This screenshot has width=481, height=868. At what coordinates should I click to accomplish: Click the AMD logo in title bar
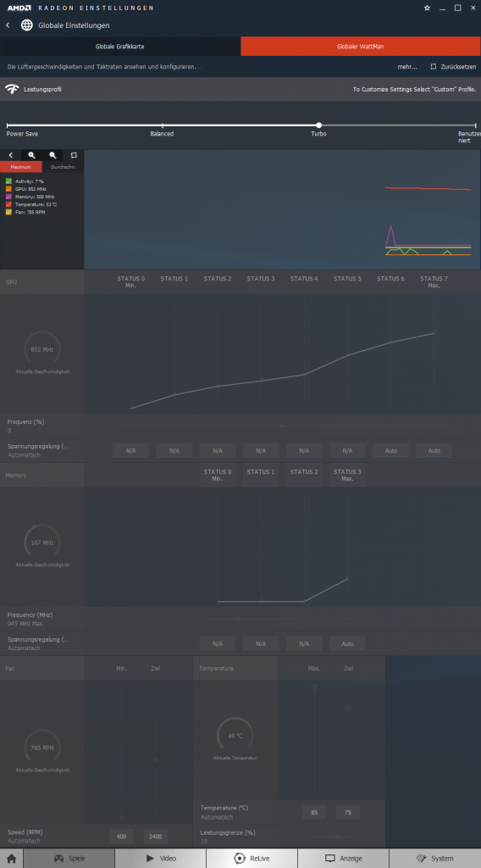pos(19,8)
